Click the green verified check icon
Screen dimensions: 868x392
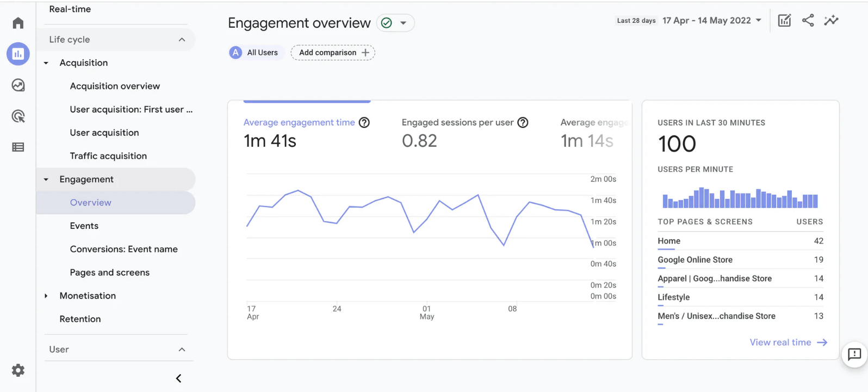pyautogui.click(x=387, y=23)
